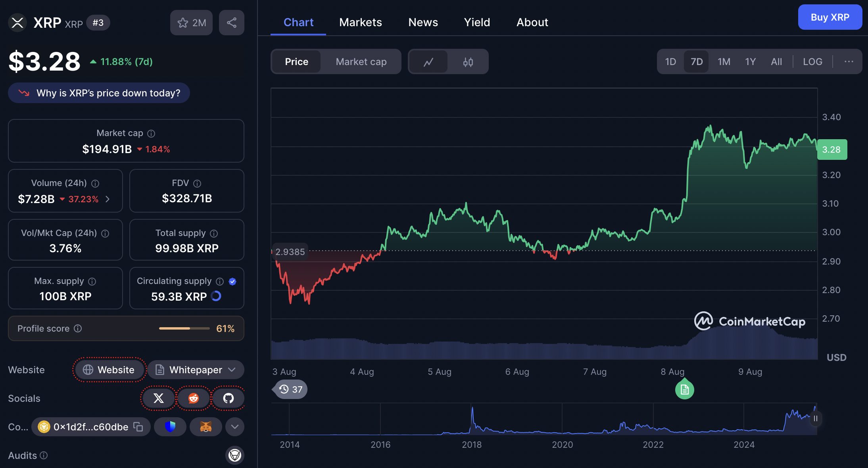868x468 pixels.
Task: Click the blue shield wallet icon
Action: tap(170, 427)
